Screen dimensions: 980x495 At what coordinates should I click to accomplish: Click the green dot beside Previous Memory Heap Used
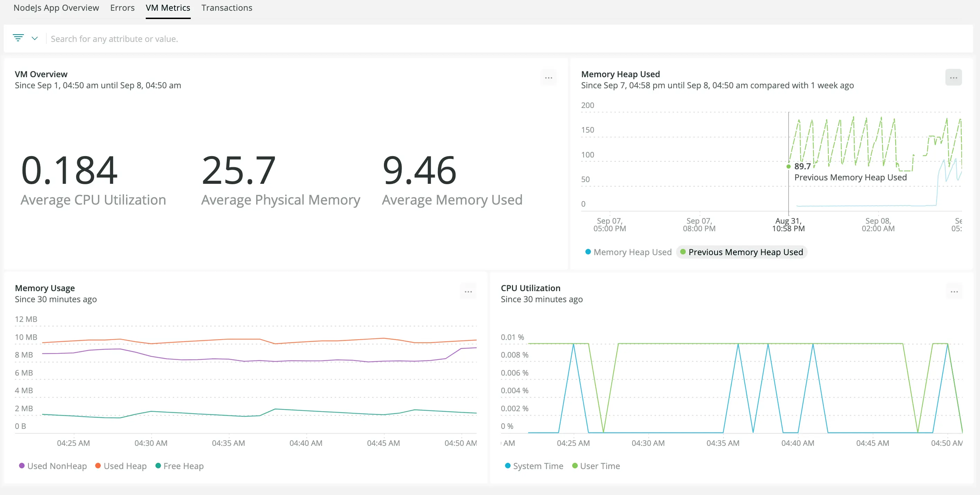coord(683,252)
